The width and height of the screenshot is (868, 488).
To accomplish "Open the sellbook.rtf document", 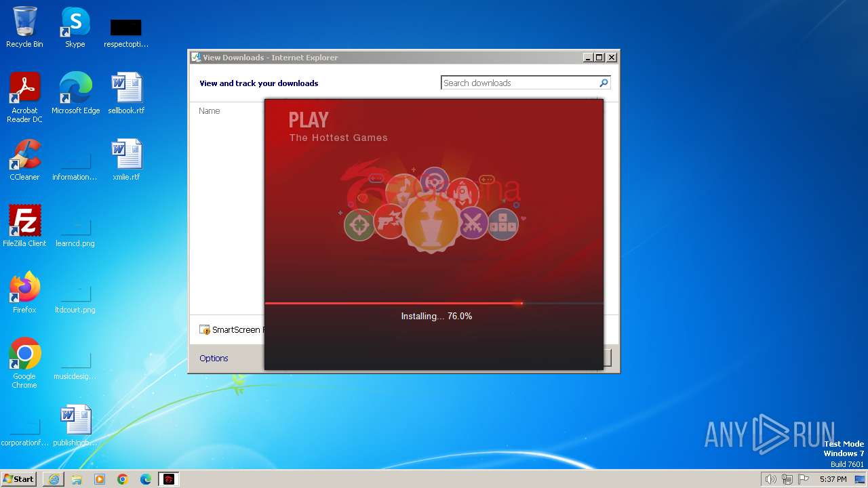I will pos(126,93).
